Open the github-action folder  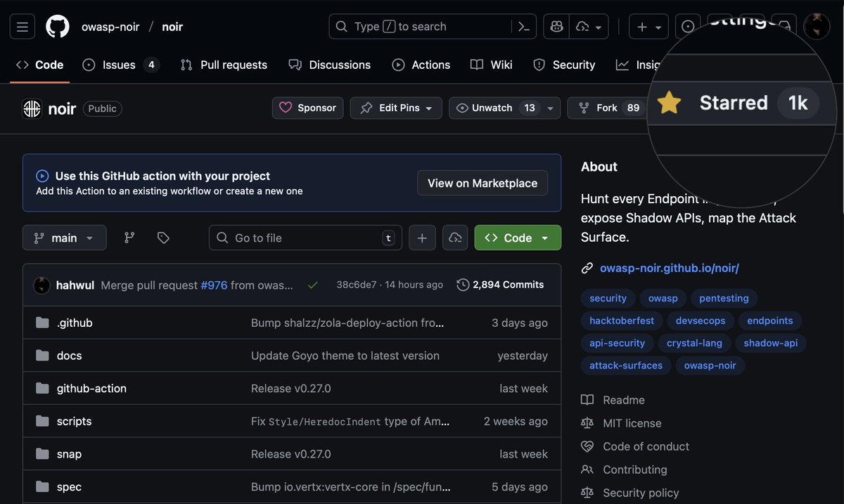(x=91, y=388)
